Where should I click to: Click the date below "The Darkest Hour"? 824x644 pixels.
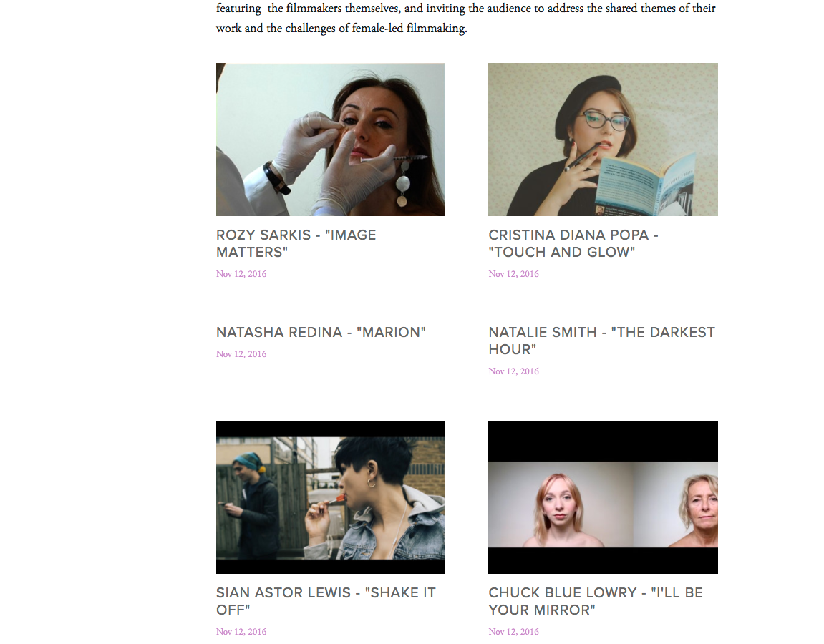click(513, 371)
